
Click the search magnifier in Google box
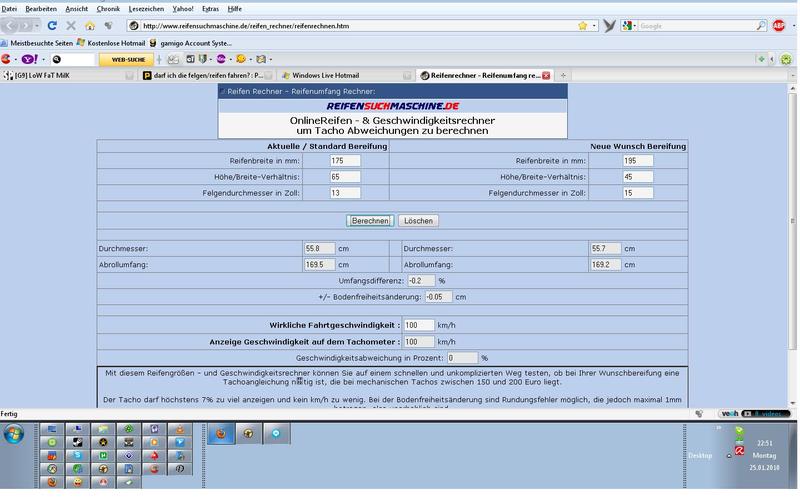[x=761, y=26]
